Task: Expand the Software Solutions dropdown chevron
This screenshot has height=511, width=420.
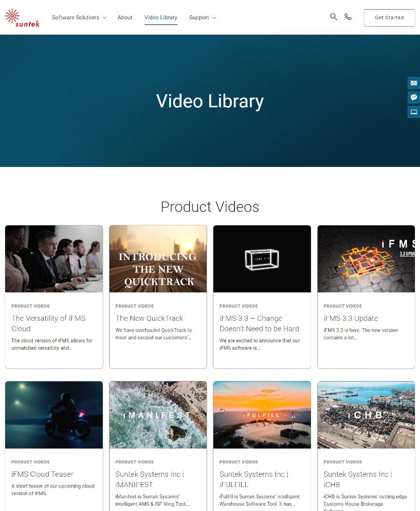Action: (x=104, y=18)
